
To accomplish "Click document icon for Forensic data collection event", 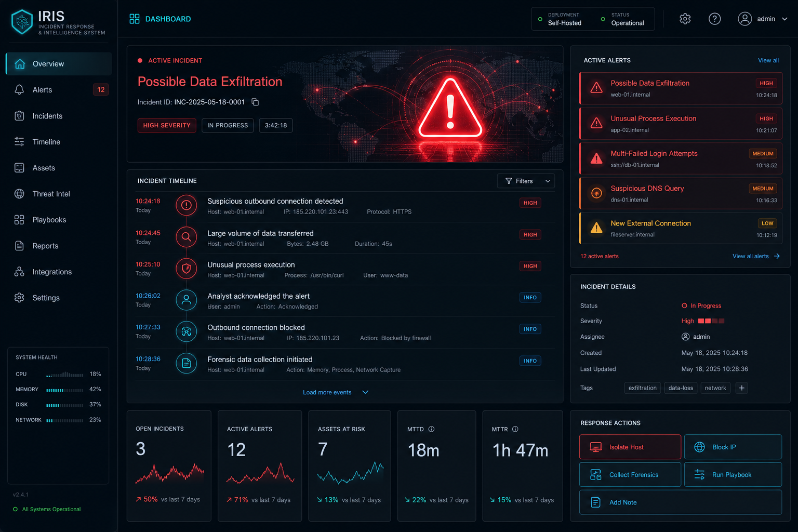I will click(x=187, y=363).
